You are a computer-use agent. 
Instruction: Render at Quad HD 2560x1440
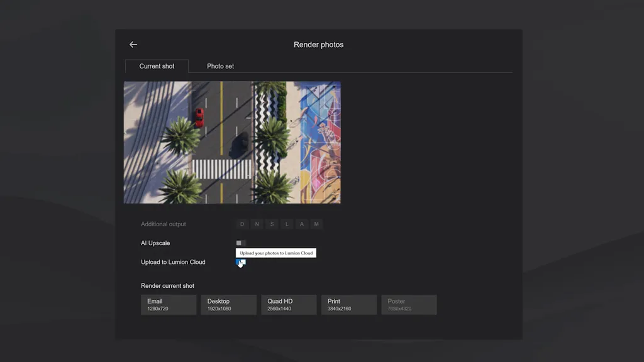[x=289, y=305]
